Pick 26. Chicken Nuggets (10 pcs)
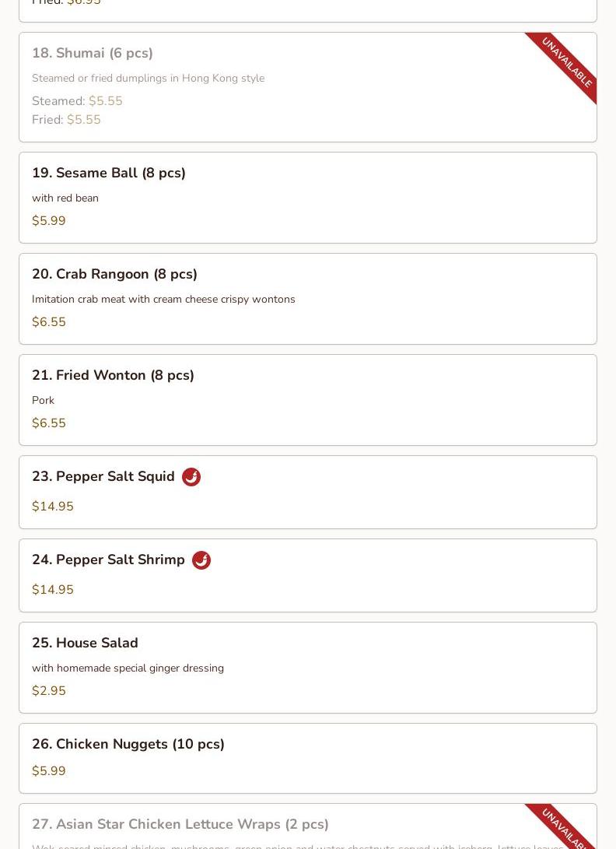The image size is (616, 849). (128, 744)
